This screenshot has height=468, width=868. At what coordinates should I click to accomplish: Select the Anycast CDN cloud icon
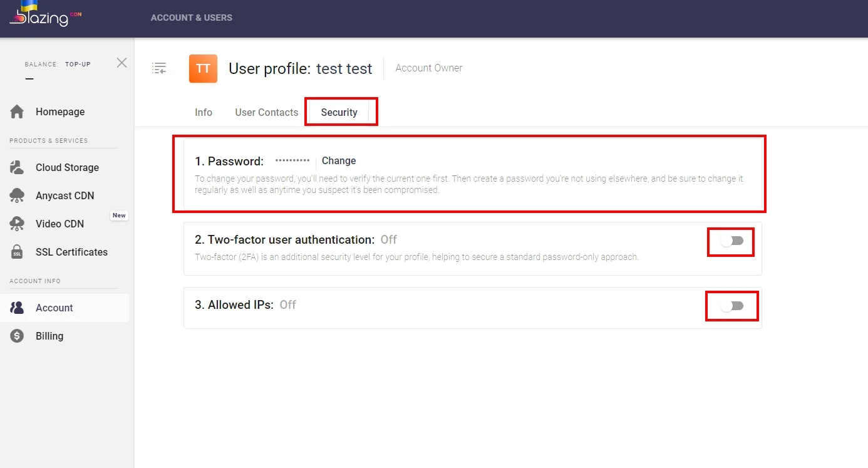(17, 195)
